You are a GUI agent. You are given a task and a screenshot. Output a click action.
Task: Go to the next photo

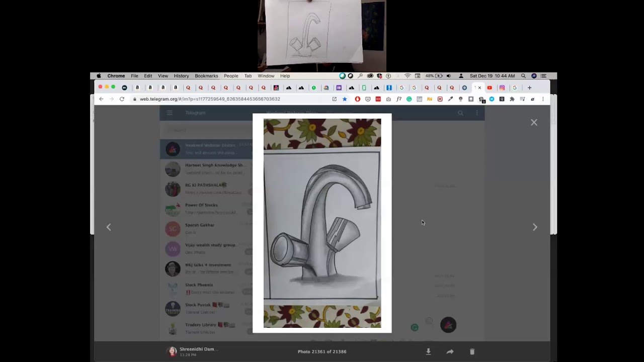(x=535, y=227)
